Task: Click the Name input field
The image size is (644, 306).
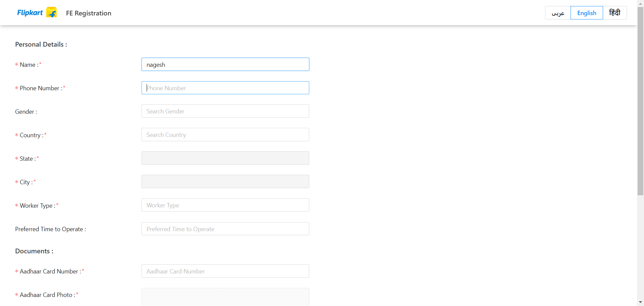Action: click(x=225, y=64)
